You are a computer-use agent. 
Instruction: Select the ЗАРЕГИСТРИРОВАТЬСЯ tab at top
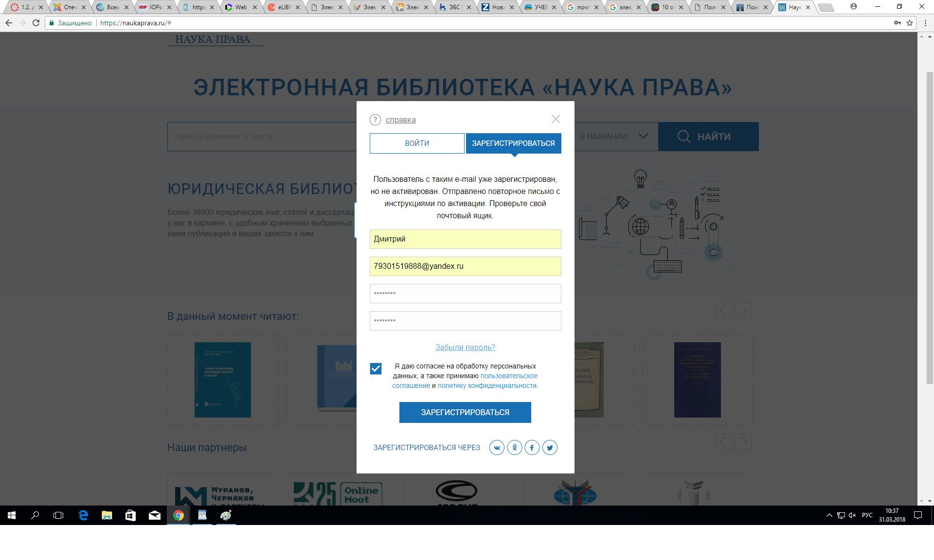(x=513, y=143)
